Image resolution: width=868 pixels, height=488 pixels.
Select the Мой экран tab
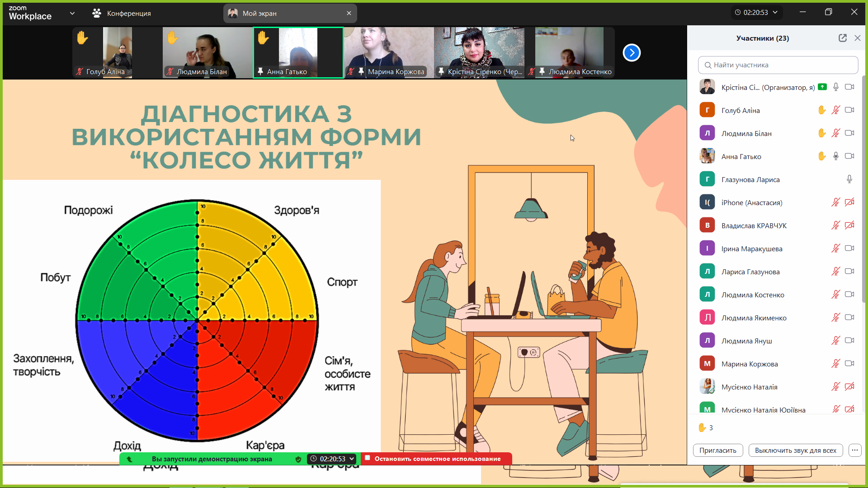point(285,13)
